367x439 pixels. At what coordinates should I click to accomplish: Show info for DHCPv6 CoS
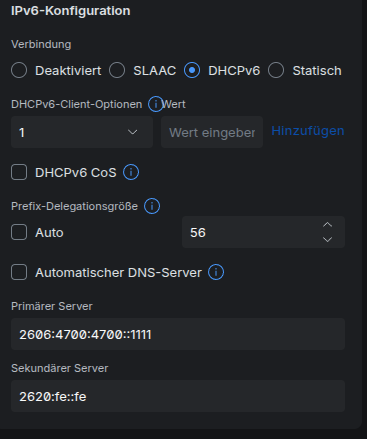[x=131, y=172]
